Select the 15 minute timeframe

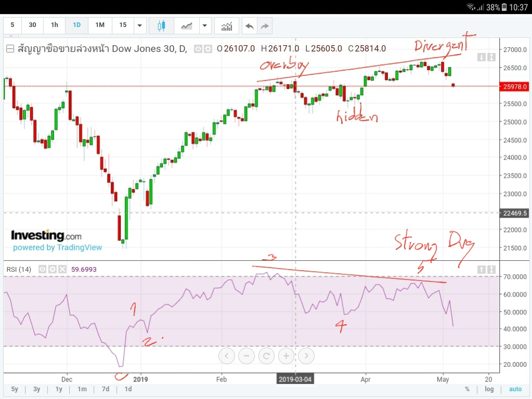[123, 25]
